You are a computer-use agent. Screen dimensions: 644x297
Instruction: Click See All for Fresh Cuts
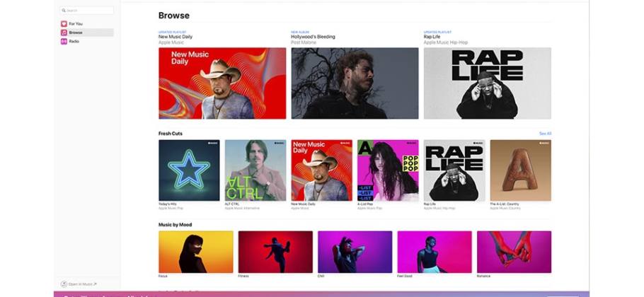[545, 134]
